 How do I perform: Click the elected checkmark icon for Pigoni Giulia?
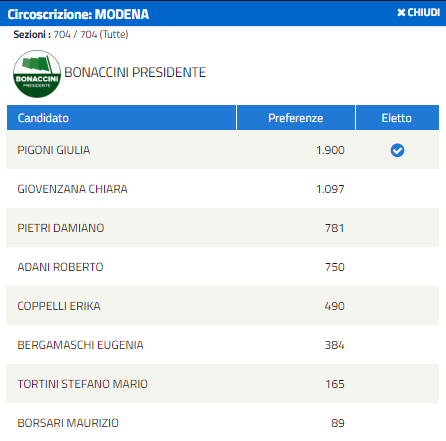click(397, 150)
